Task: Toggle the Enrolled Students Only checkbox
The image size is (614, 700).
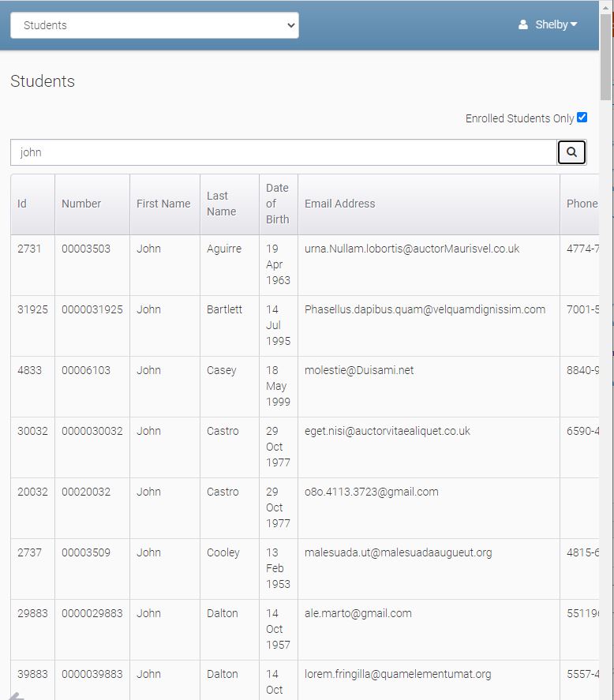Action: [x=582, y=118]
